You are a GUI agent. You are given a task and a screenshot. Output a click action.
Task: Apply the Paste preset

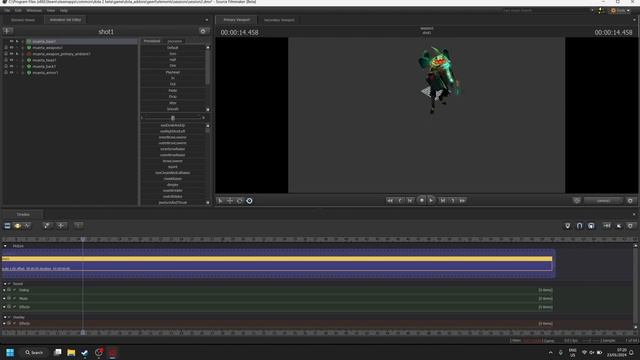pos(173,91)
